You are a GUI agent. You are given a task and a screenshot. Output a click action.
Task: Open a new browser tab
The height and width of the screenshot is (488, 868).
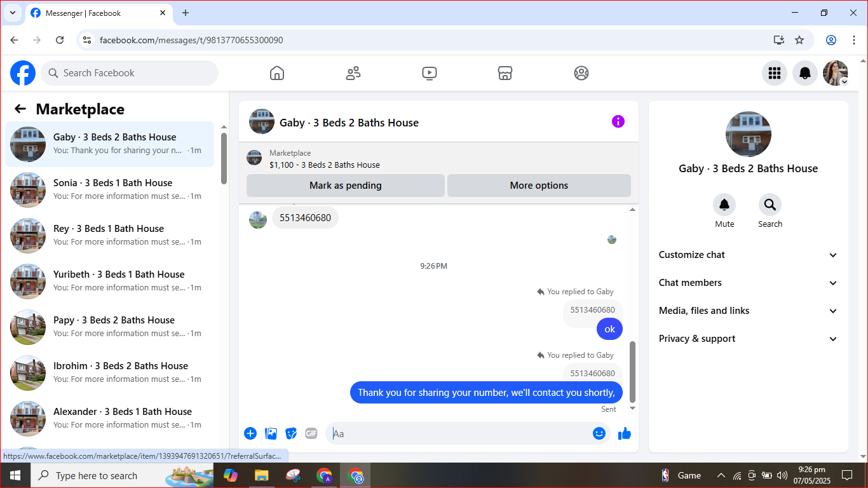tap(186, 13)
